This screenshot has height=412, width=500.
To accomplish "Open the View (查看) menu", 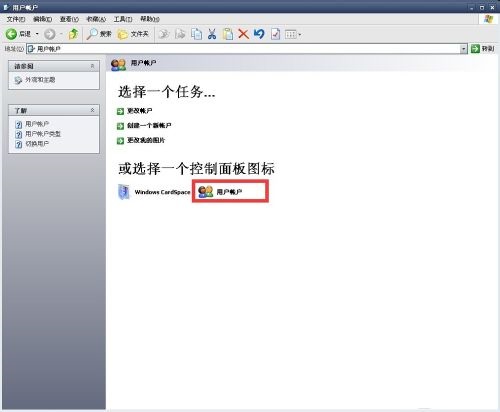I will coord(69,19).
